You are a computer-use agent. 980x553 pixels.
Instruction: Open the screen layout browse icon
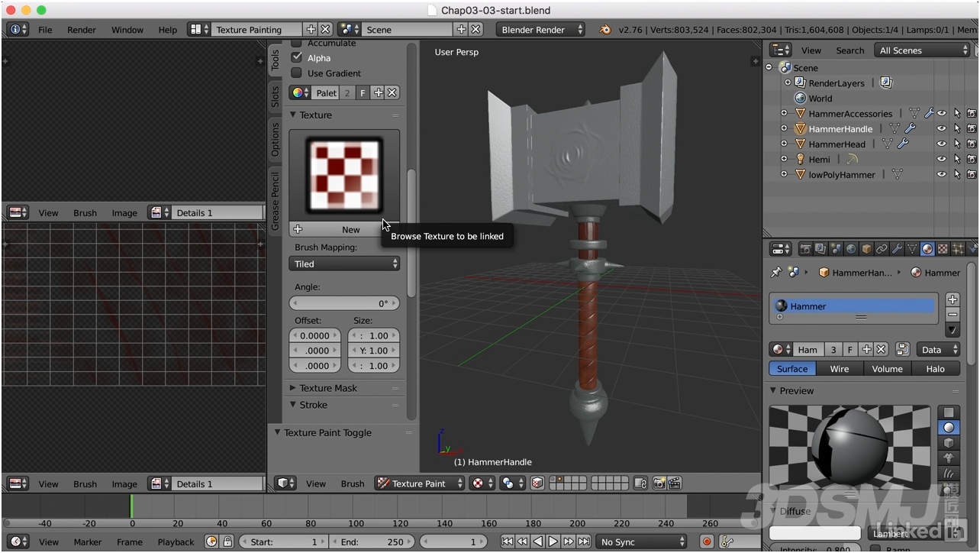[199, 30]
